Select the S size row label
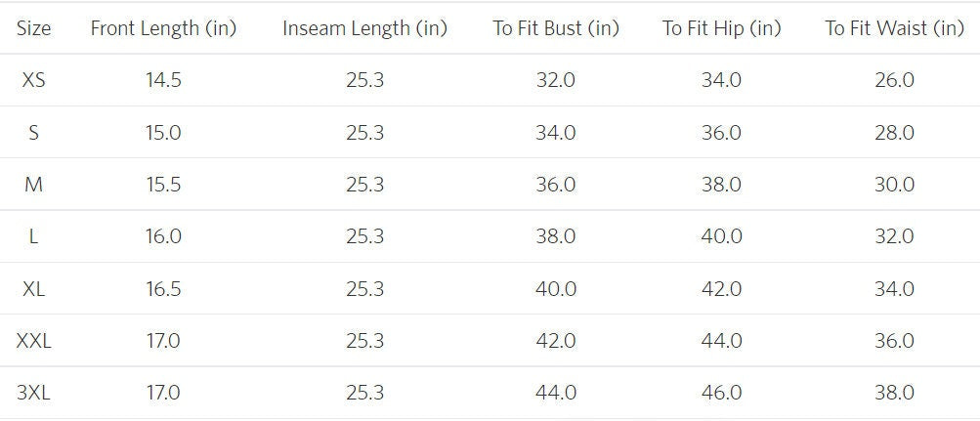 pos(34,133)
